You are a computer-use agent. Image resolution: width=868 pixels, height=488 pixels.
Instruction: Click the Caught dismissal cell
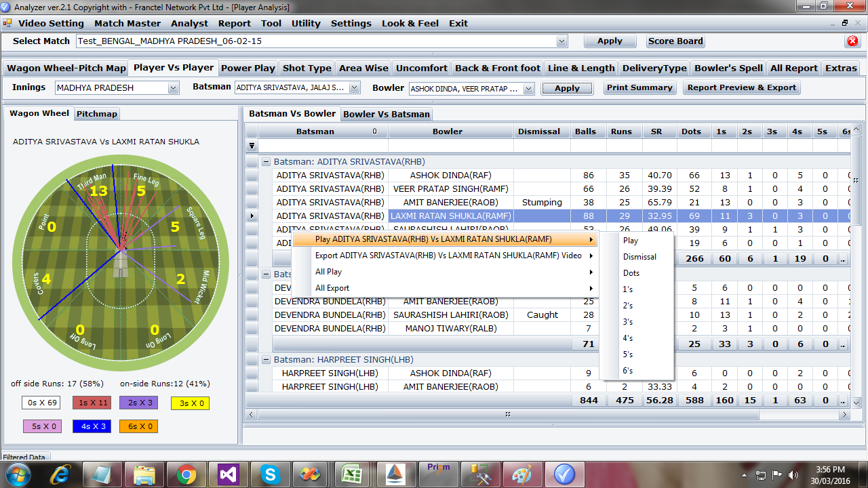tap(542, 315)
